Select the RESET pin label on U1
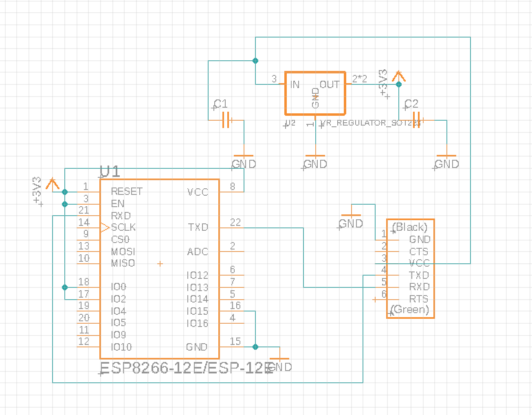Viewport: 532px width, 415px height. pos(127,192)
